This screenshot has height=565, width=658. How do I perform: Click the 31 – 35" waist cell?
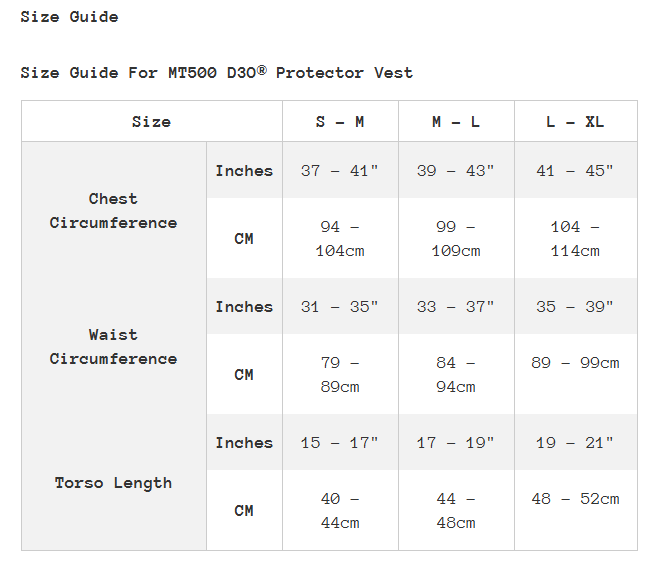coord(340,307)
